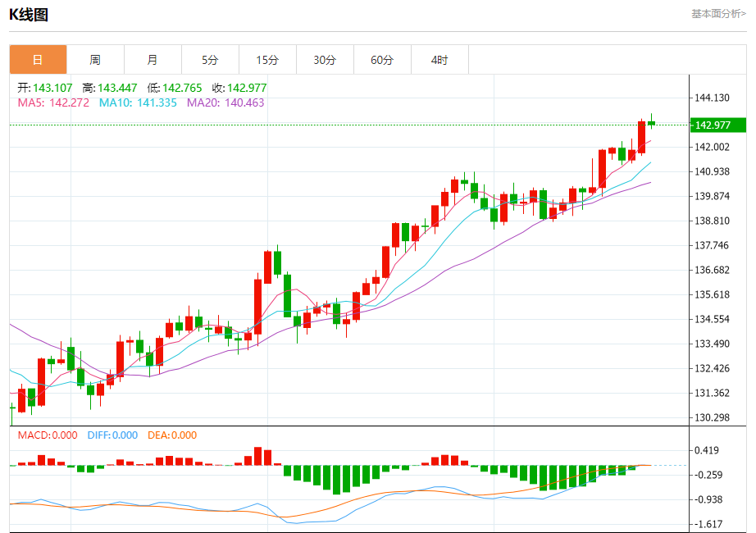Click the MA10 indicator label
The width and height of the screenshot is (756, 533).
click(138, 102)
